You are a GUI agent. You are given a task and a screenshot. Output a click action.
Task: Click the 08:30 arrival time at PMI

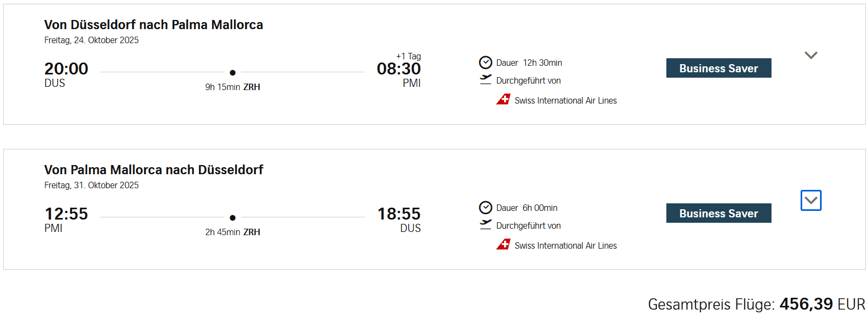(398, 69)
